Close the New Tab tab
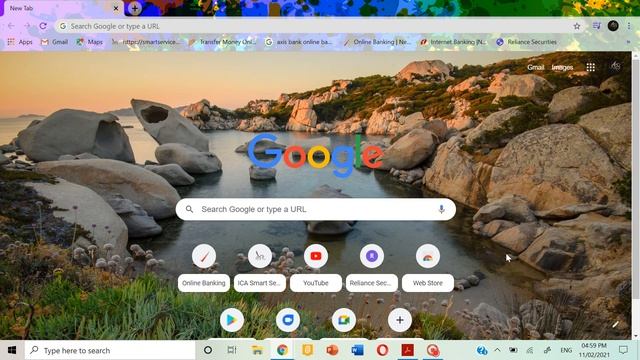The image size is (640, 360). pyautogui.click(x=116, y=8)
